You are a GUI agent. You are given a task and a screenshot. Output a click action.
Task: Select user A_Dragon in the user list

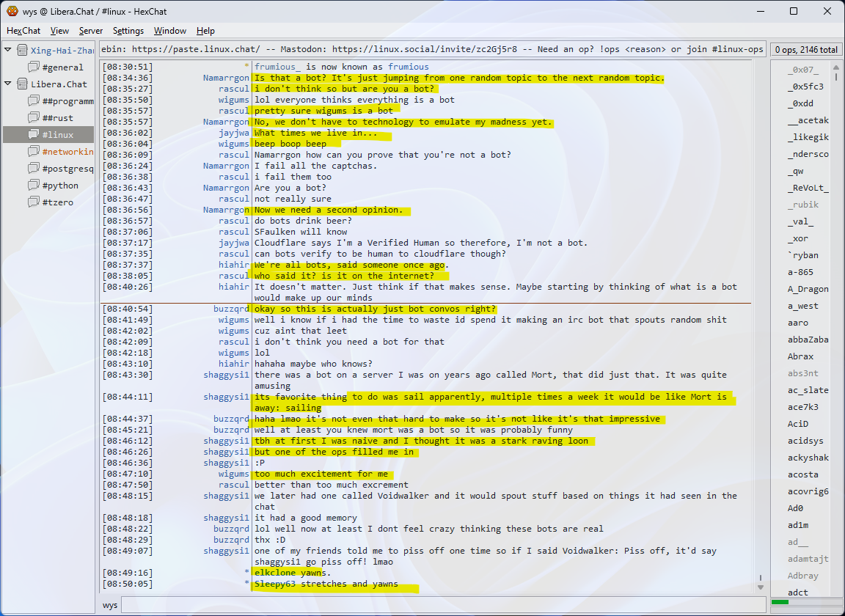point(808,289)
